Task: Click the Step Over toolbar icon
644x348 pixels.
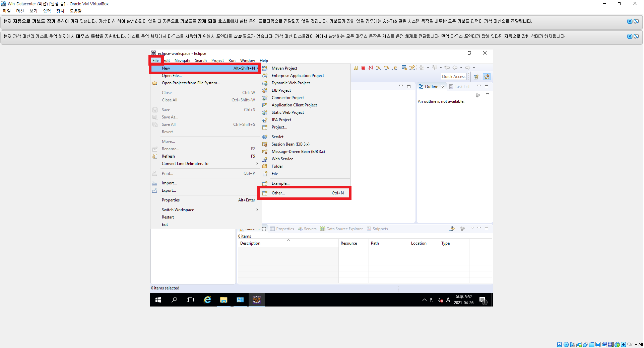Action: tap(387, 68)
